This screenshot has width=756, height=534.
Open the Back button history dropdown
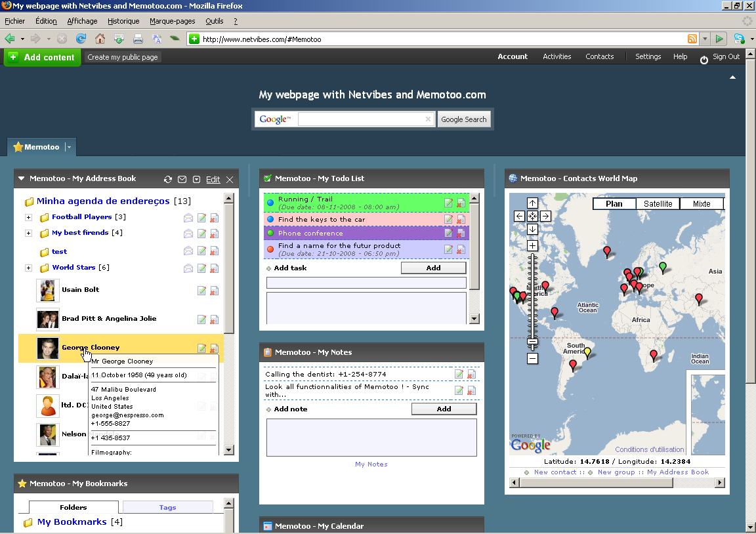pyautogui.click(x=22, y=39)
